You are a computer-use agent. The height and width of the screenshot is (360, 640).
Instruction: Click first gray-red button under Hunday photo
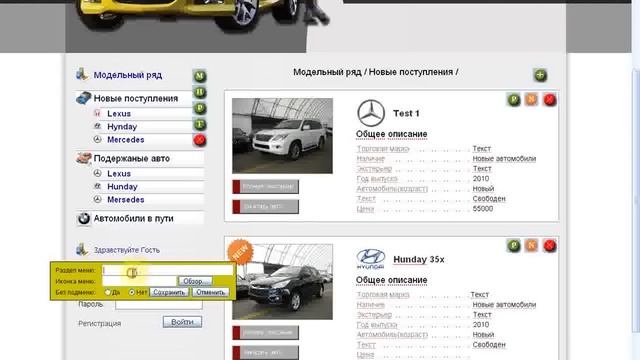pos(265,333)
